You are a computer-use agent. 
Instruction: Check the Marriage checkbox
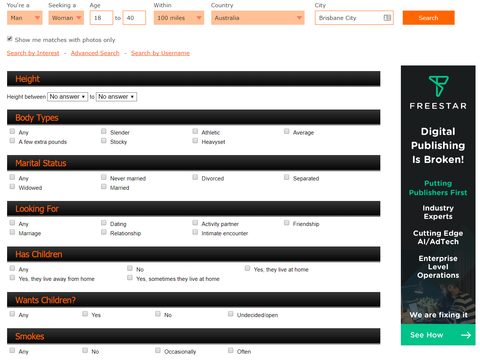[x=12, y=232]
